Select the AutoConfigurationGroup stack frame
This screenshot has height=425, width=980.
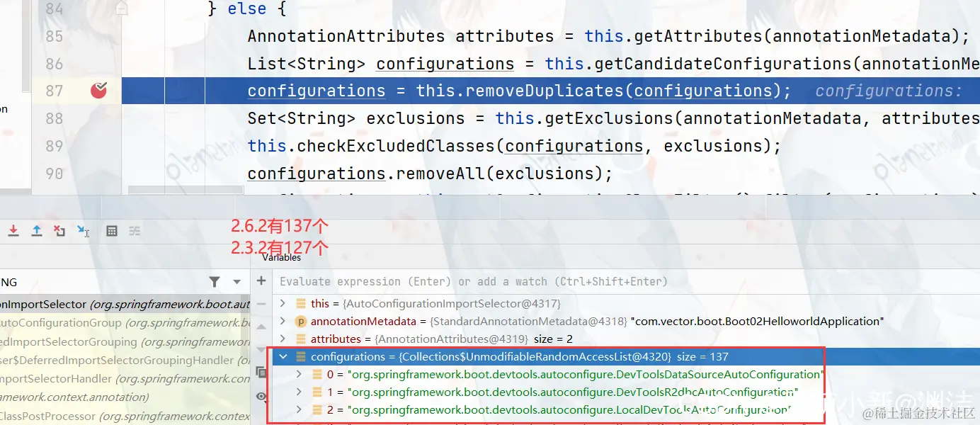pos(125,322)
